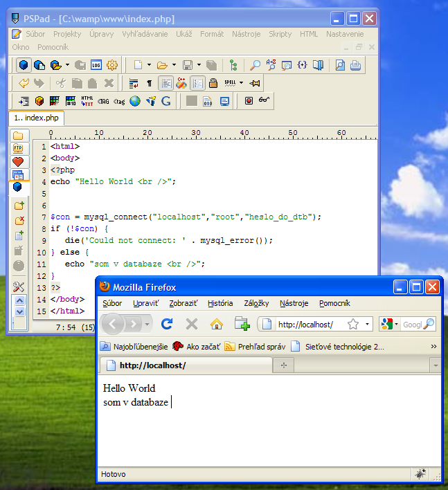Toggle word wrap icon in PSPad toolbar
The width and height of the screenshot is (448, 490).
(134, 83)
